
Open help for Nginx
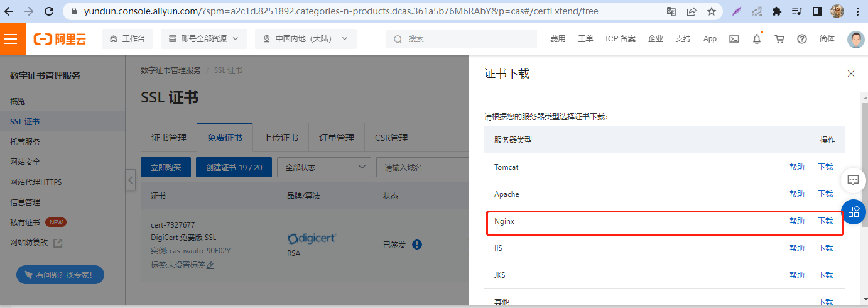[797, 221]
